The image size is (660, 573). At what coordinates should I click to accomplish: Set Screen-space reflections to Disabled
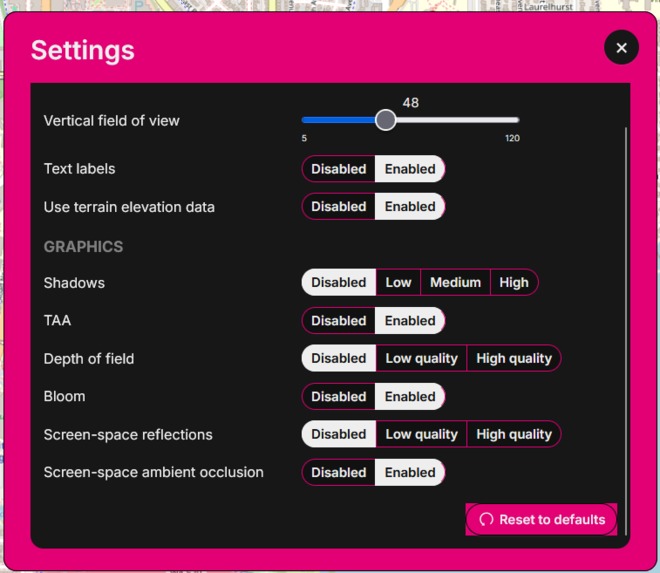pyautogui.click(x=338, y=434)
